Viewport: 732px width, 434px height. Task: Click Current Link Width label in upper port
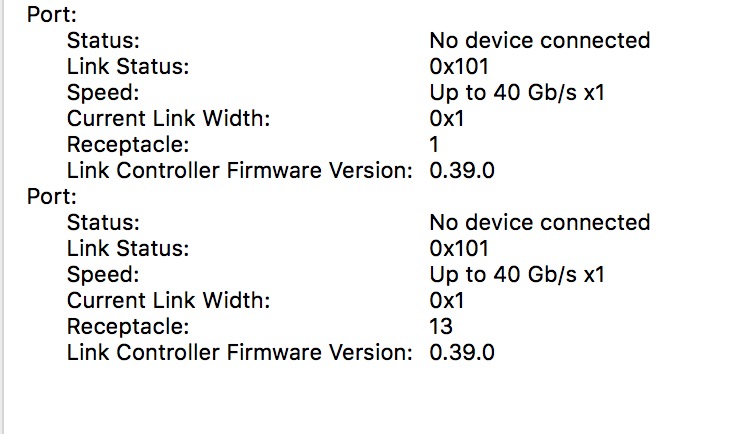click(169, 119)
